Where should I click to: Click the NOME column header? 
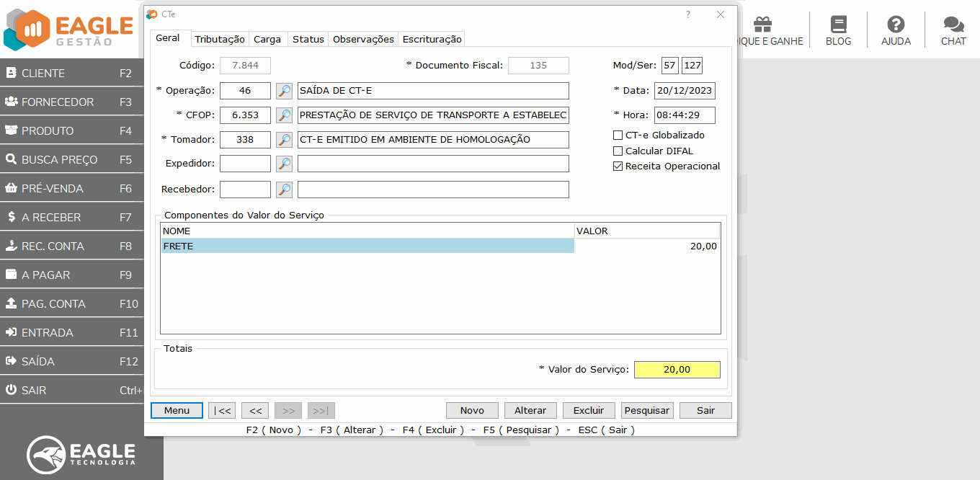(x=367, y=231)
